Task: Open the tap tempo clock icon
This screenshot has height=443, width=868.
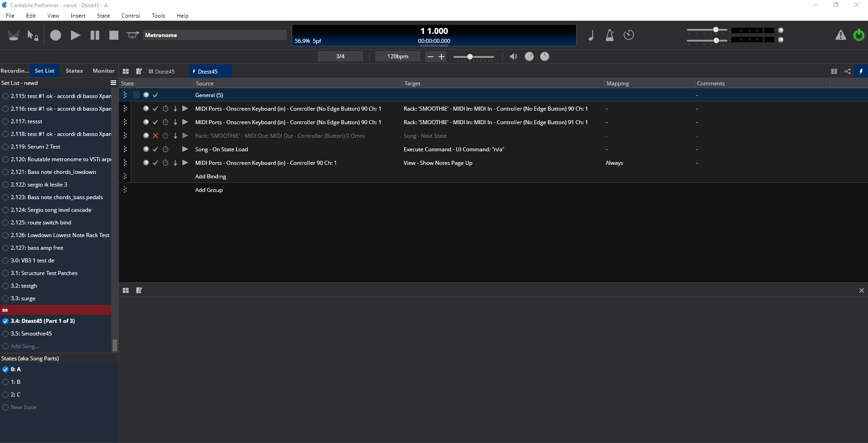Action: (629, 35)
